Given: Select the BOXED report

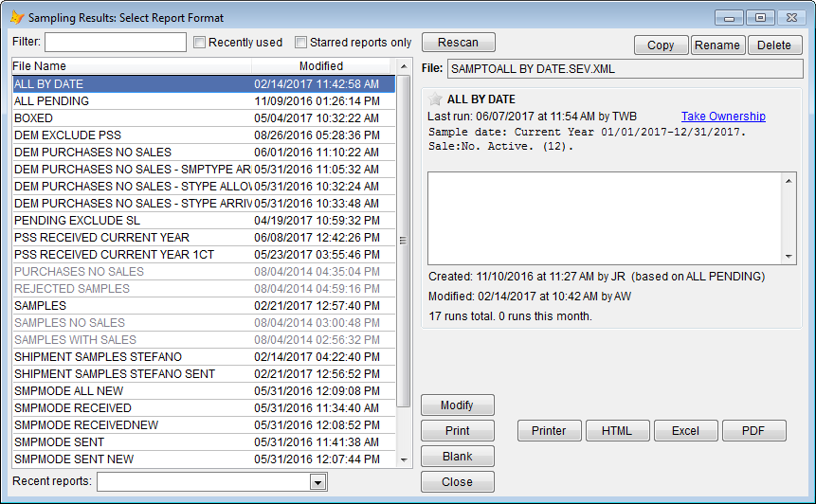Looking at the screenshot, I should tap(204, 118).
